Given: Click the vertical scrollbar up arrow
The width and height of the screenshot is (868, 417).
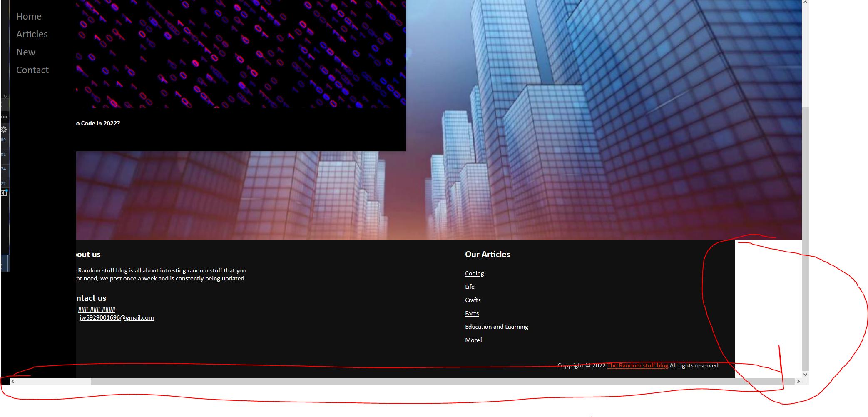Looking at the screenshot, I should click(805, 3).
